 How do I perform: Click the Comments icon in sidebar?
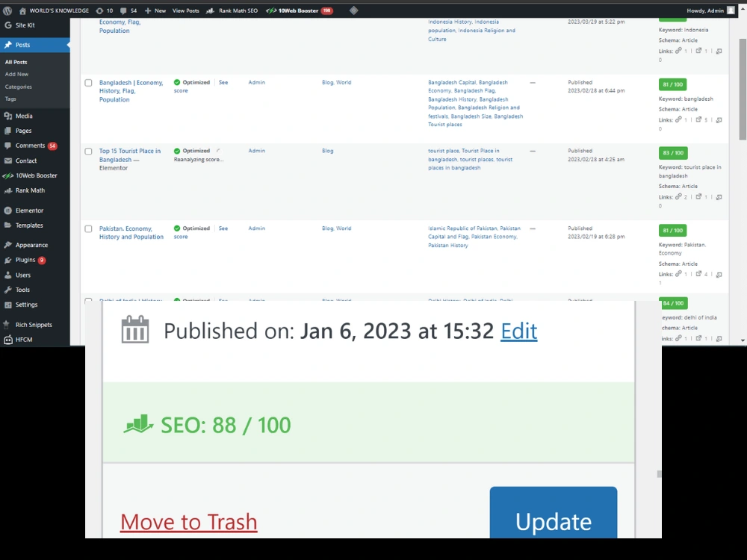click(8, 146)
